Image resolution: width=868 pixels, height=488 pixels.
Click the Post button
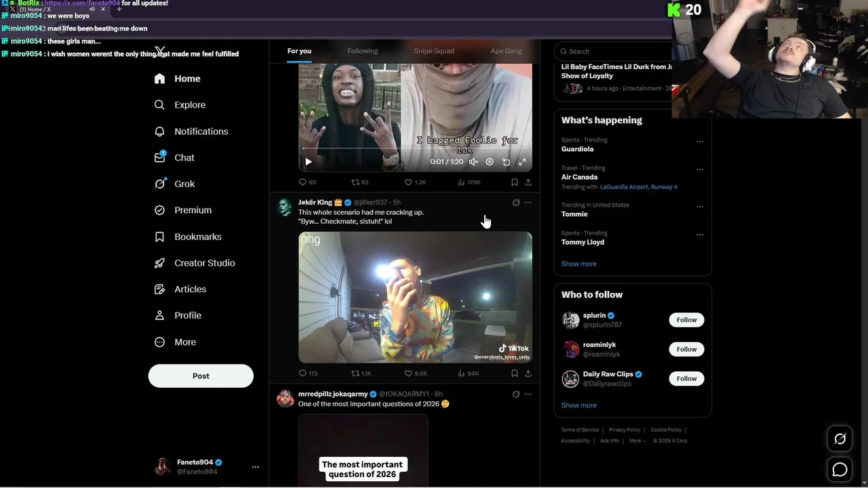201,376
